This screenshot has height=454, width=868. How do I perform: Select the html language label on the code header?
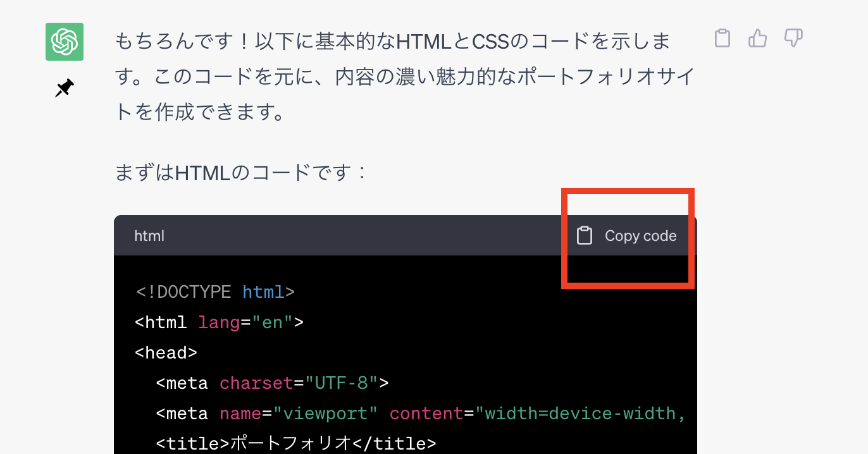click(x=149, y=235)
